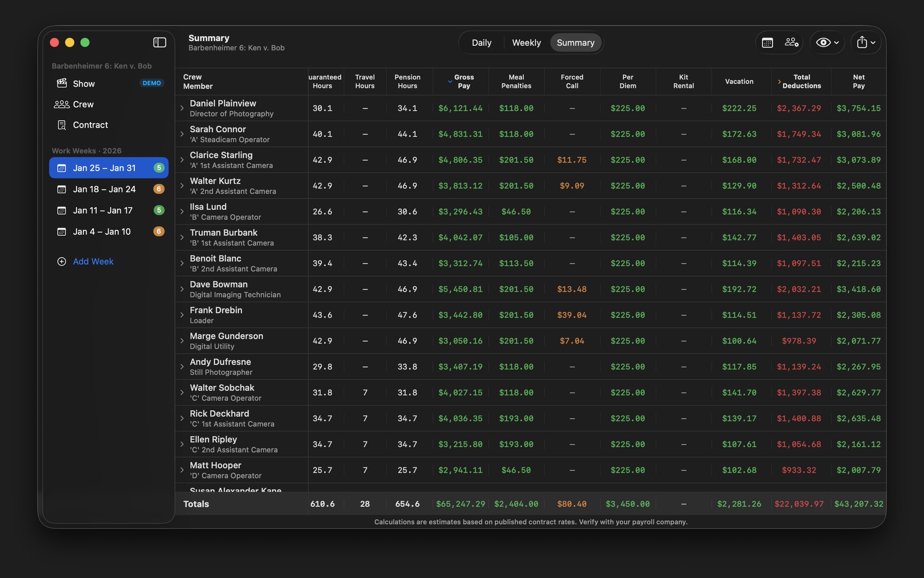Image resolution: width=924 pixels, height=578 pixels.
Task: Click the Pension Hours column header
Action: (407, 81)
